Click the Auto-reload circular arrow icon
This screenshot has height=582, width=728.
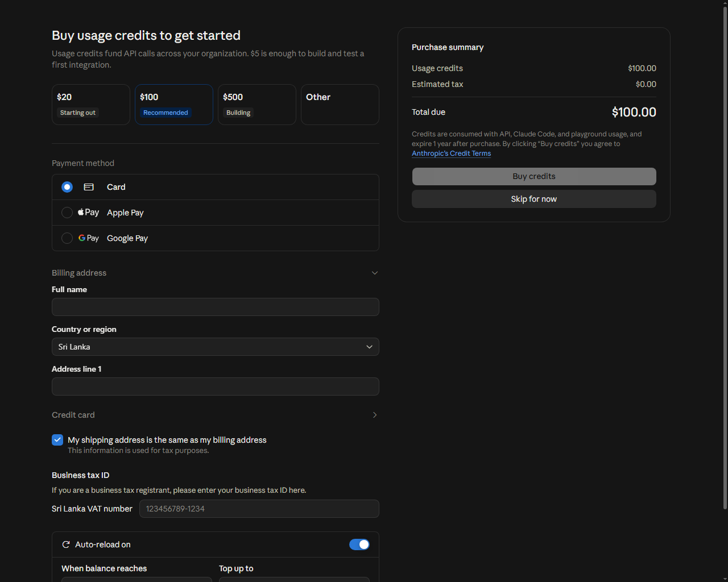pos(66,544)
